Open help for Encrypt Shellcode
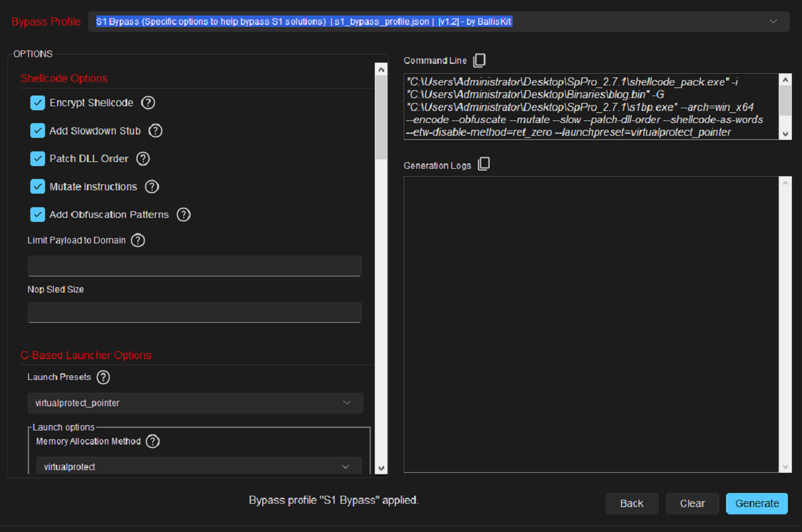 coord(148,103)
